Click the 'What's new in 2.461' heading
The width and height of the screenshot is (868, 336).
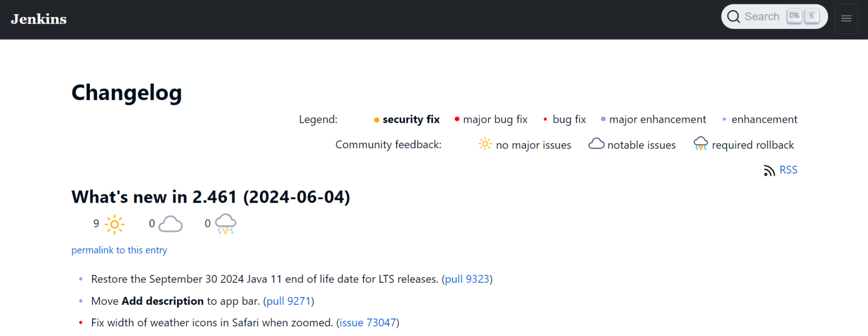pos(210,197)
